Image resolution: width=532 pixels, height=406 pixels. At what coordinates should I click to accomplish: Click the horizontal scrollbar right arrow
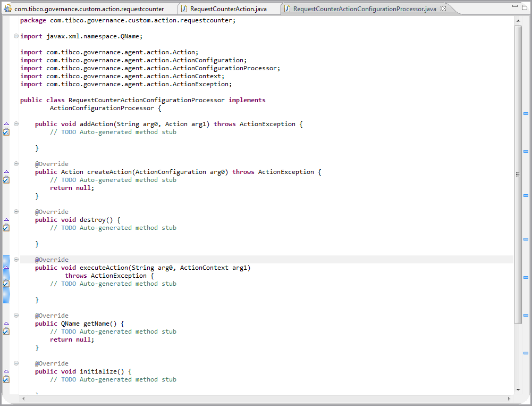[509, 399]
